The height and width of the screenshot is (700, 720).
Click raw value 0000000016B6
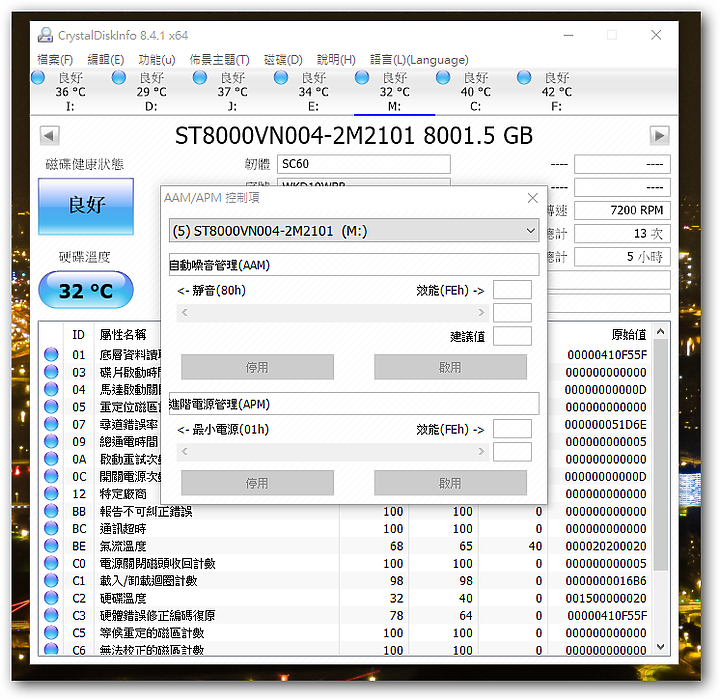coord(606,581)
